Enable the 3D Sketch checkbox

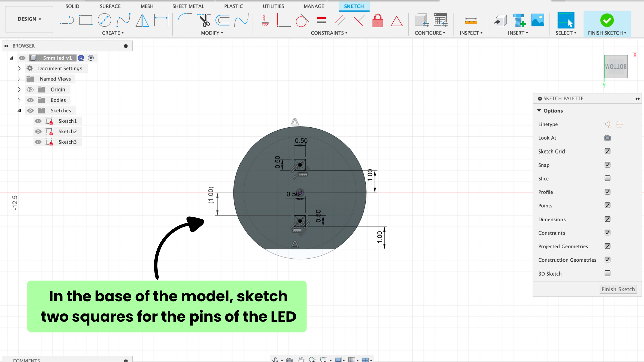607,273
